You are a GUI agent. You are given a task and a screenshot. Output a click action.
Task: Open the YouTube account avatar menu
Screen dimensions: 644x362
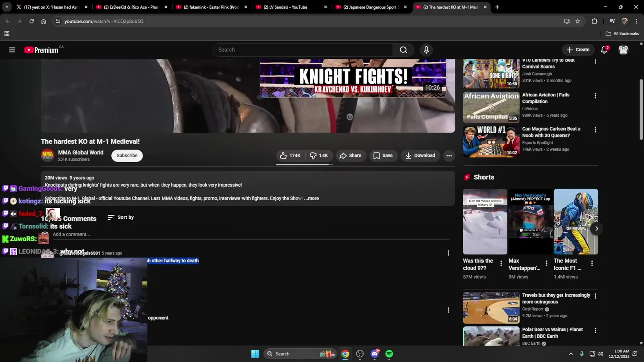[x=623, y=50]
